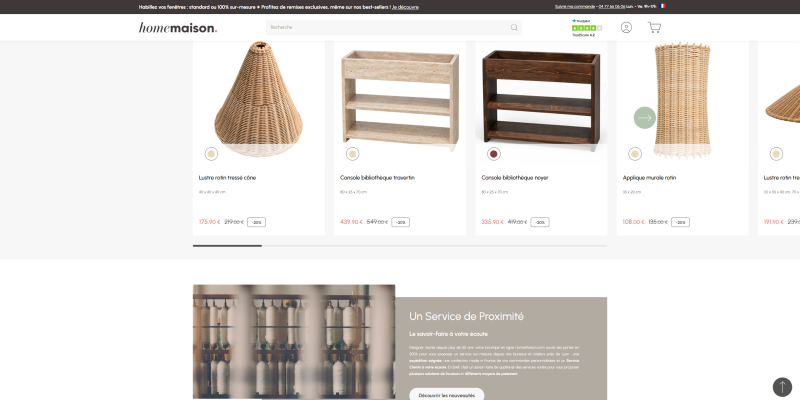Viewport: 800px width, 400px height.
Task: Click the struck-through 549.00 € price
Action: [x=378, y=222]
